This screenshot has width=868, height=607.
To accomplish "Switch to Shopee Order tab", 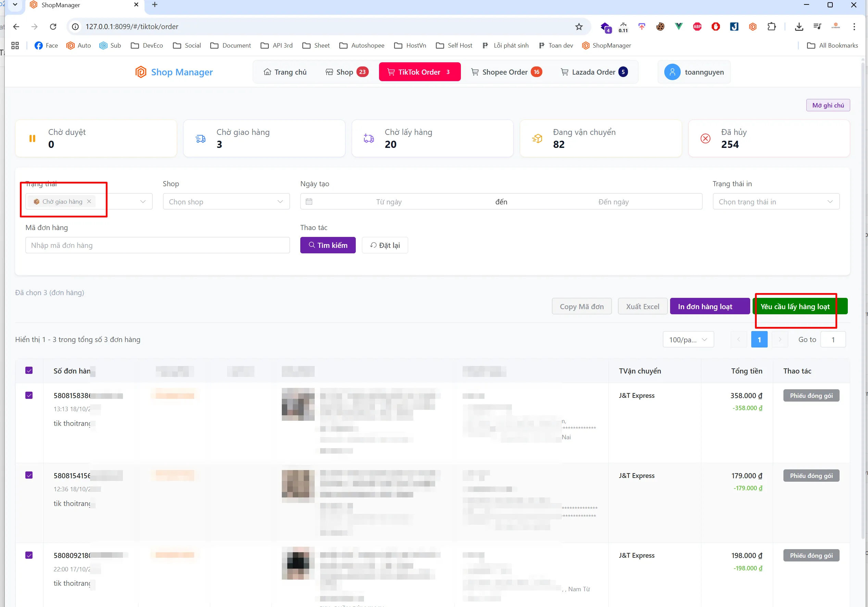I will coord(506,72).
